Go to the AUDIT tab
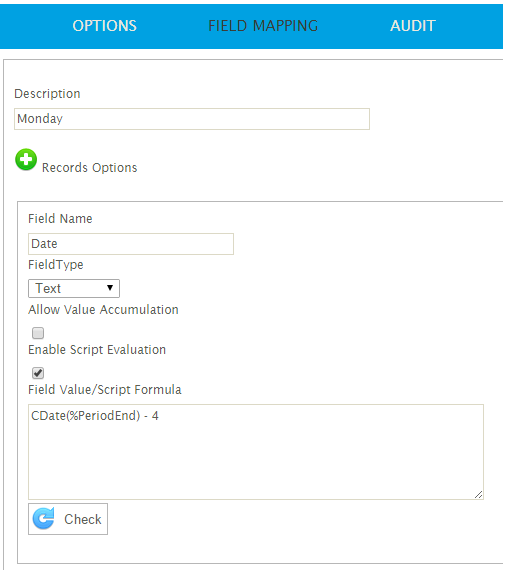This screenshot has height=580, width=513. tap(413, 26)
